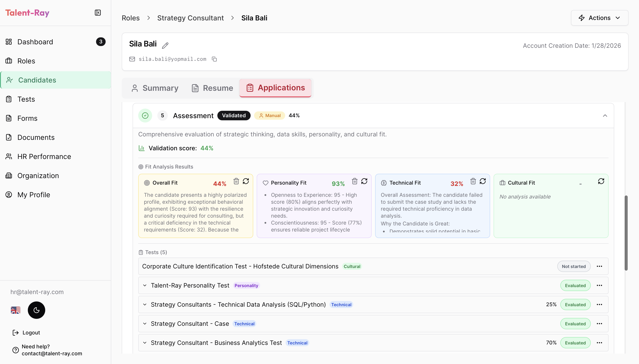Copy the candidate email address

click(x=214, y=59)
